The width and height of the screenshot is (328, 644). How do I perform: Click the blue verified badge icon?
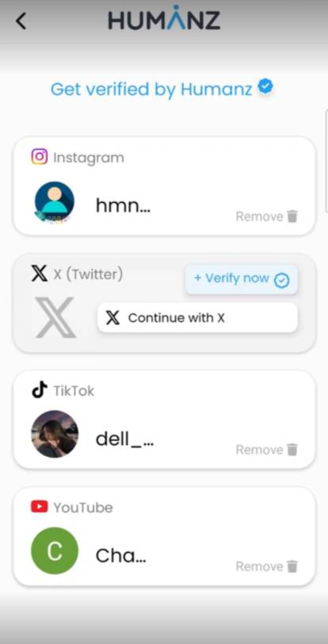[x=265, y=87]
